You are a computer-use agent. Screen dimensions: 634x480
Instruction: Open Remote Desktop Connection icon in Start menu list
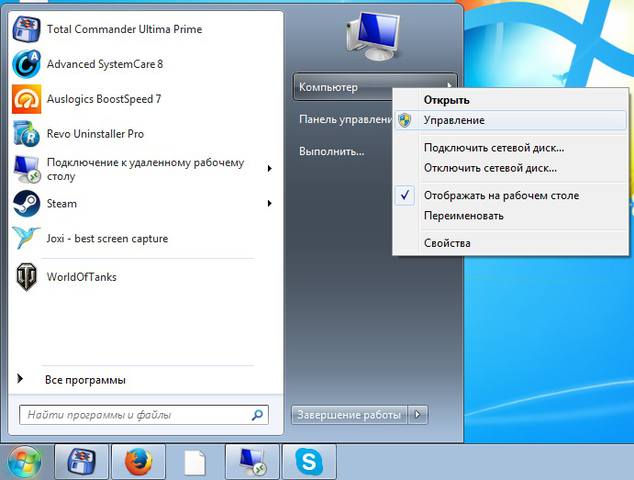[x=26, y=169]
